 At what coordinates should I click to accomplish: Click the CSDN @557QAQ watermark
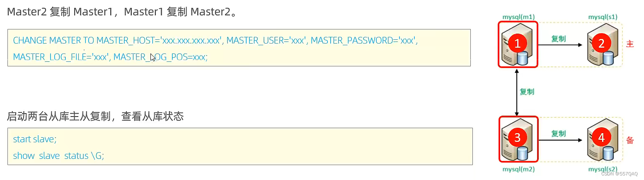coord(619,175)
